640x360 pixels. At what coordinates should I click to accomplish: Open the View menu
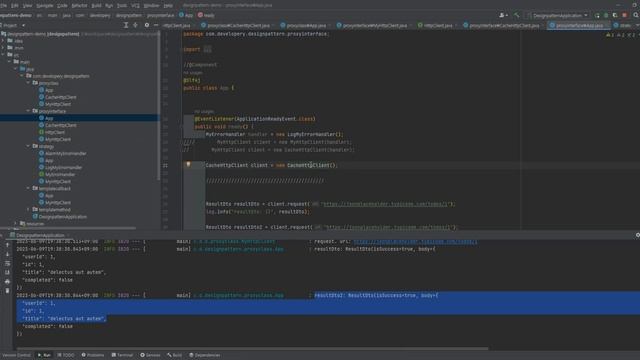point(27,6)
